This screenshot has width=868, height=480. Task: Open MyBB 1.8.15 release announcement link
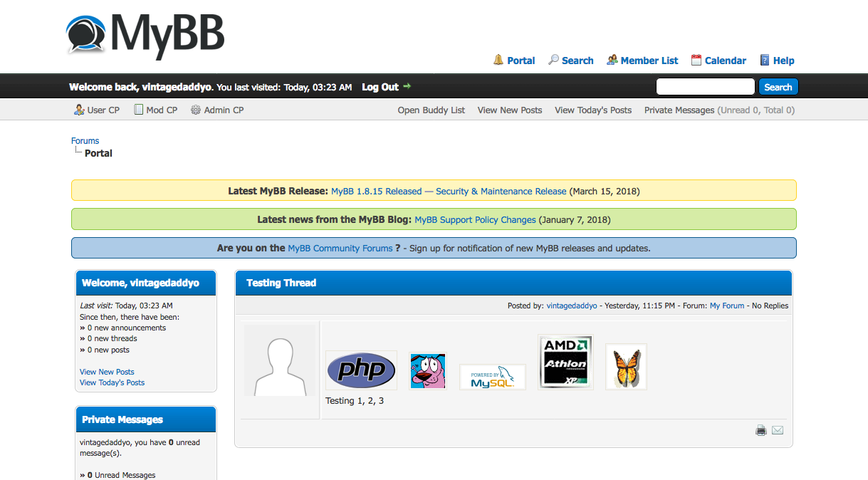click(x=449, y=191)
